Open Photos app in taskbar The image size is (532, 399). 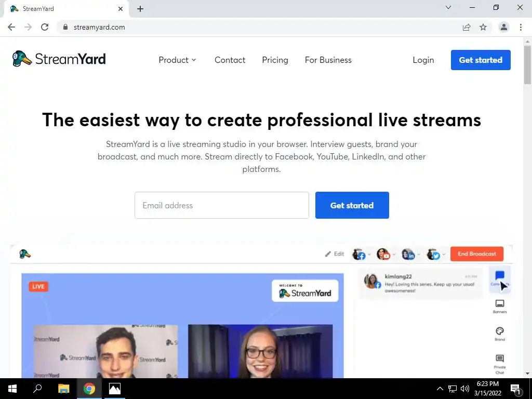pyautogui.click(x=115, y=389)
